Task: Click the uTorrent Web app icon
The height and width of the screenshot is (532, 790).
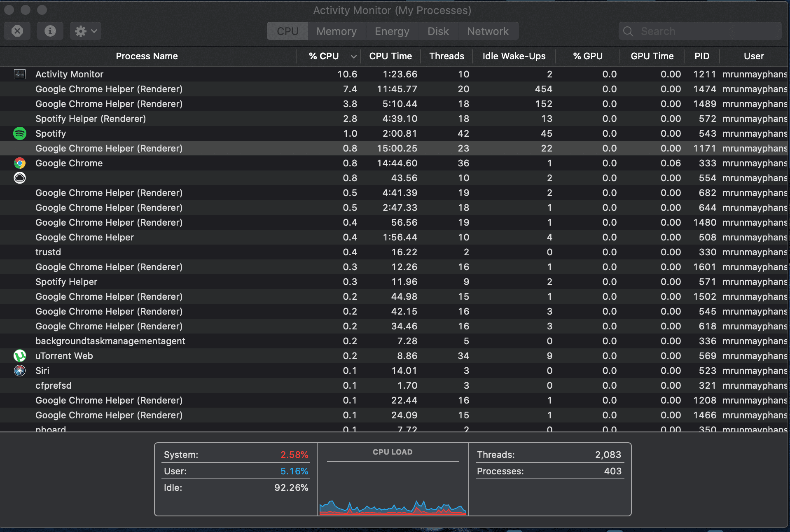Action: (20, 356)
